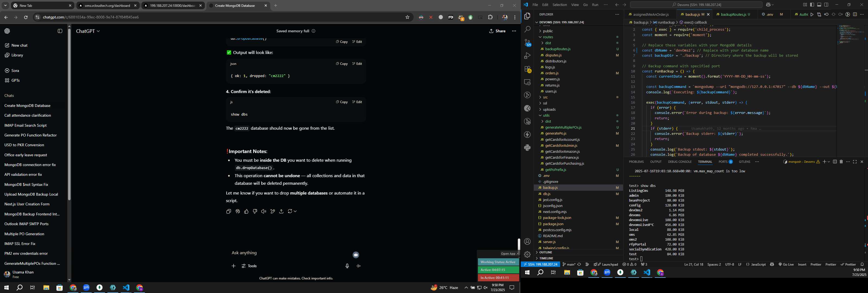868x293 pixels.
Task: Open the Selection menu in VS Code
Action: tap(560, 5)
